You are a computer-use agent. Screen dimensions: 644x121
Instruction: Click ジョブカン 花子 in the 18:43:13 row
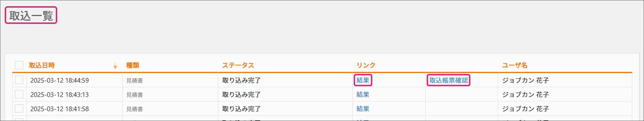(x=526, y=95)
